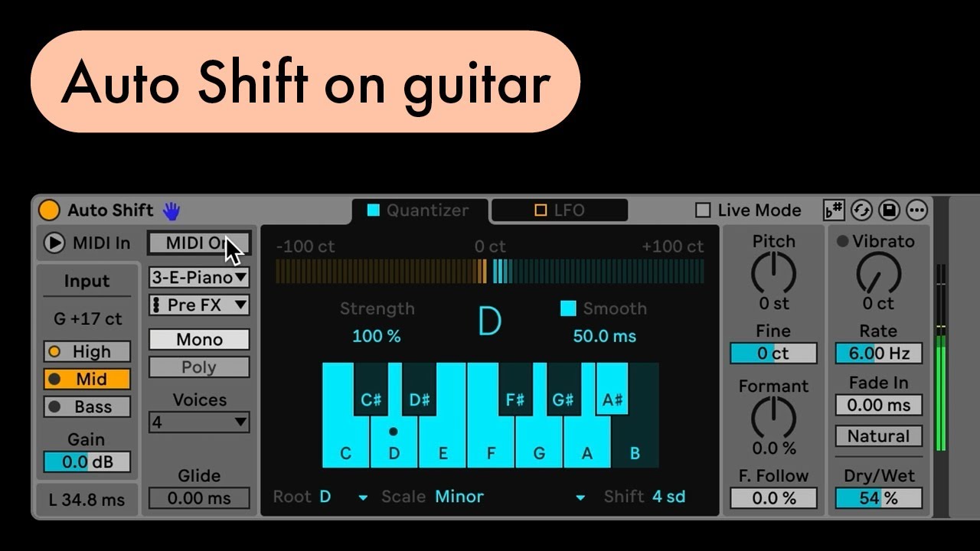This screenshot has height=551, width=980.
Task: Open the 3-E-Piano MIDI source dropdown
Action: pyautogui.click(x=199, y=277)
